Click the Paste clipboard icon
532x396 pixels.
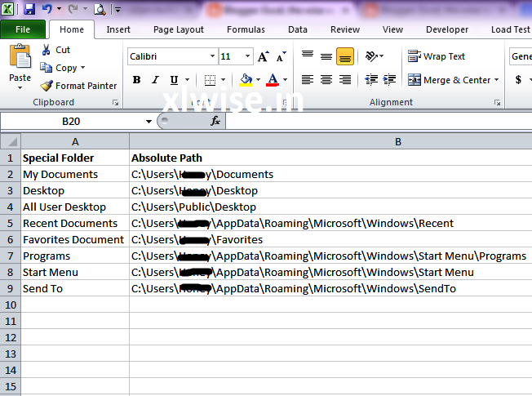click(20, 56)
